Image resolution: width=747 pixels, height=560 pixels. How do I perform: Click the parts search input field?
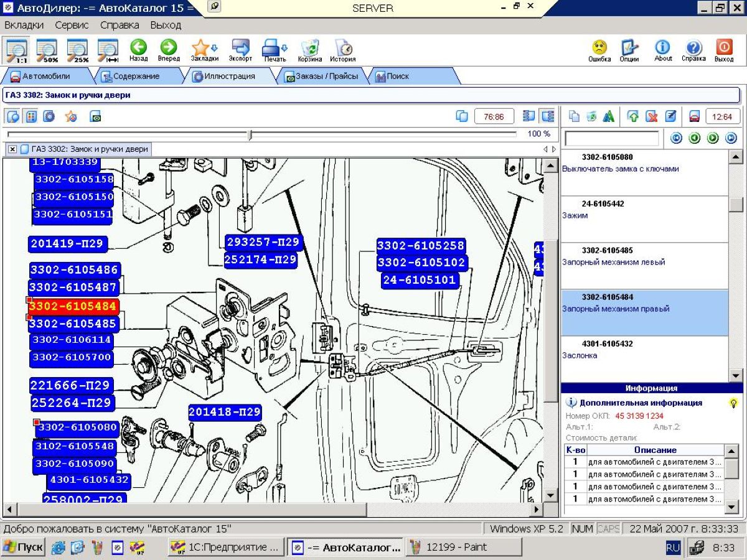[x=611, y=138]
